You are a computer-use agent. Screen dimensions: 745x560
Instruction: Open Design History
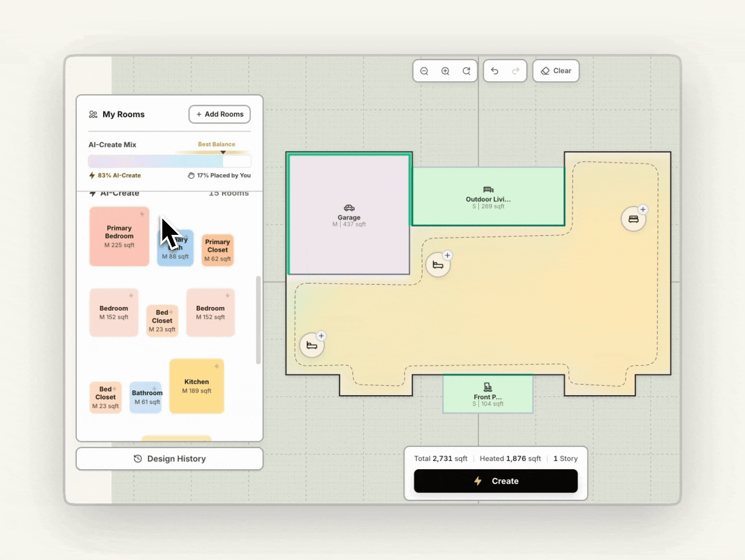pyautogui.click(x=170, y=459)
